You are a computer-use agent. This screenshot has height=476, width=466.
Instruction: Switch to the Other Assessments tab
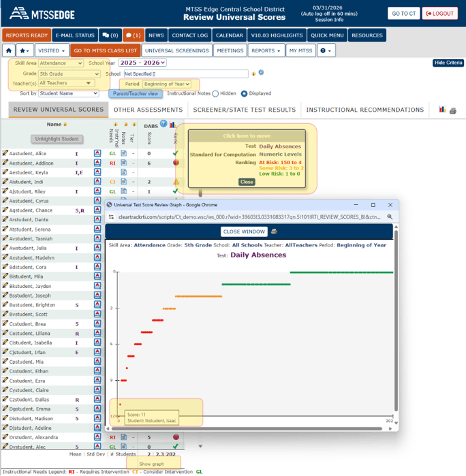tap(148, 110)
